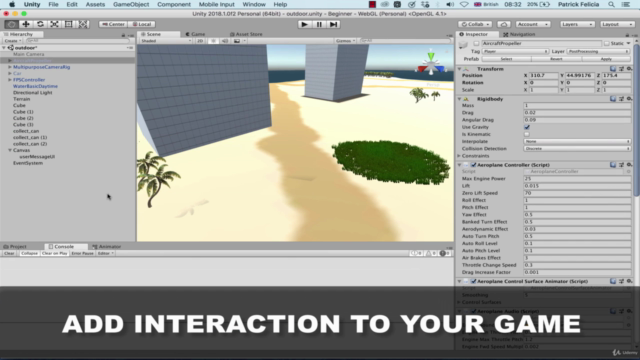The width and height of the screenshot is (640, 360).
Task: Open the Collision Detection dropdown
Action: point(577,149)
